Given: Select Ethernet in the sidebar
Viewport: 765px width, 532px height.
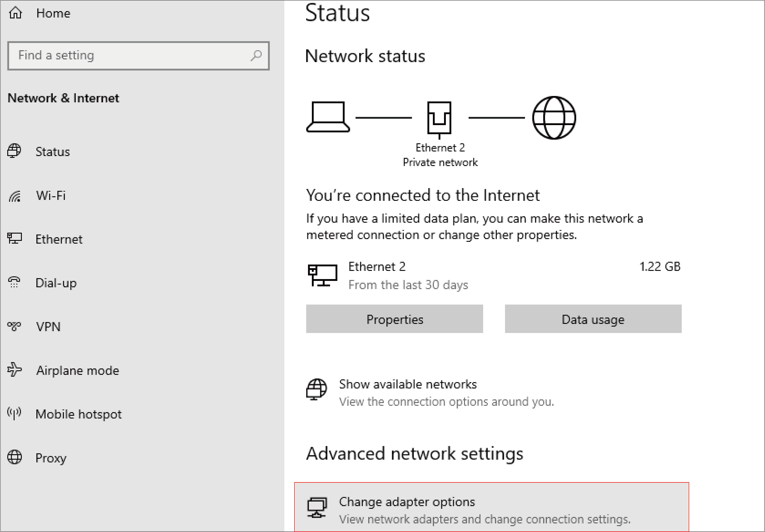Looking at the screenshot, I should click(59, 239).
